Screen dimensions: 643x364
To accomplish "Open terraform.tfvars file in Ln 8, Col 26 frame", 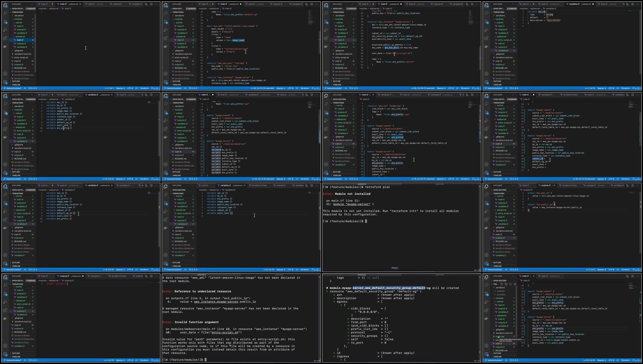I will point(21,252).
